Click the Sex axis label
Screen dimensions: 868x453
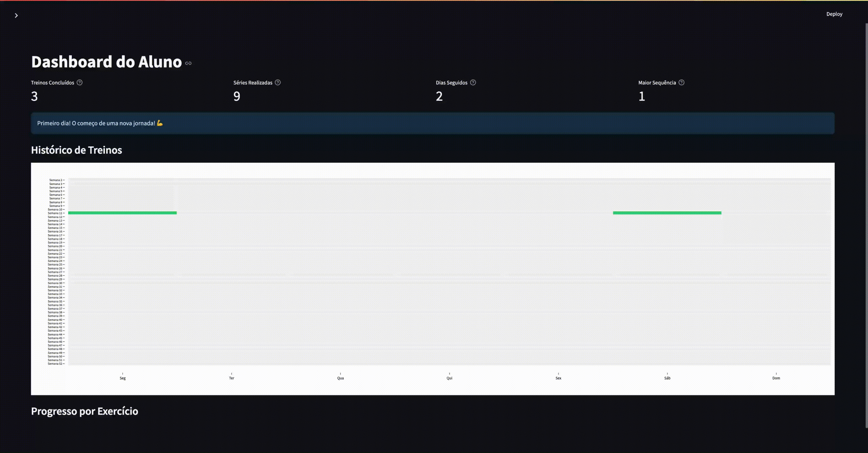point(558,378)
